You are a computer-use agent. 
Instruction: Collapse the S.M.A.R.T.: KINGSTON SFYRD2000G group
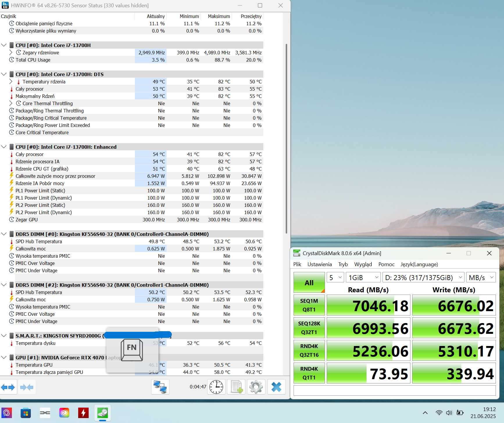[x=4, y=336]
